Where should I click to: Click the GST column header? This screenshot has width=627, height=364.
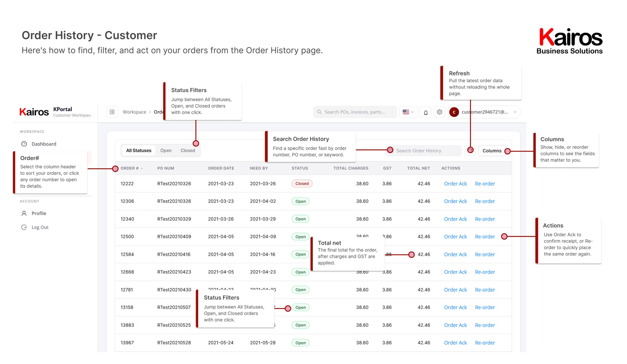point(387,168)
